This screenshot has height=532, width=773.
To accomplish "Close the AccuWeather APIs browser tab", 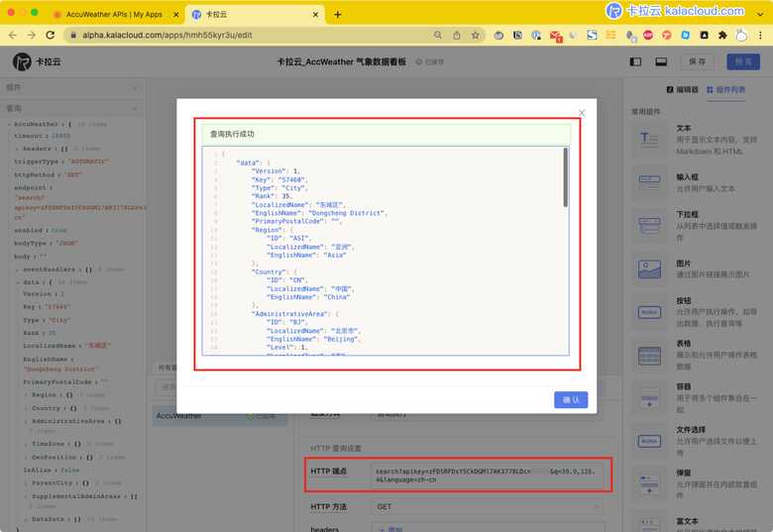I will [176, 15].
